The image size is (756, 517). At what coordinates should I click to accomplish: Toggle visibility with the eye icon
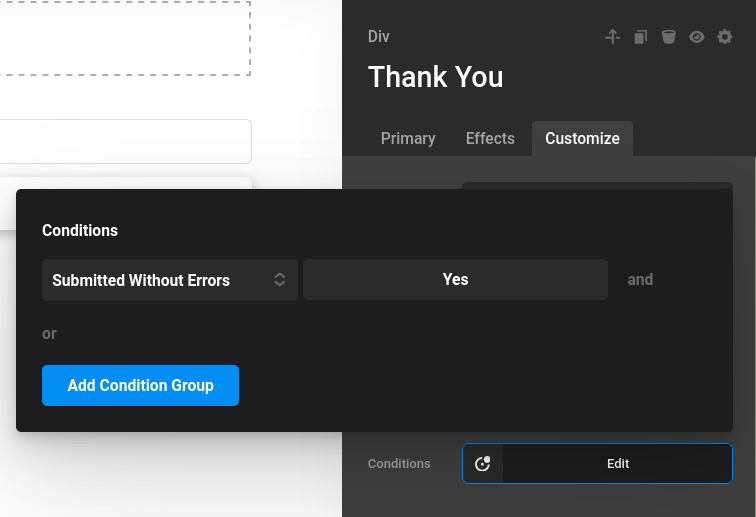697,37
